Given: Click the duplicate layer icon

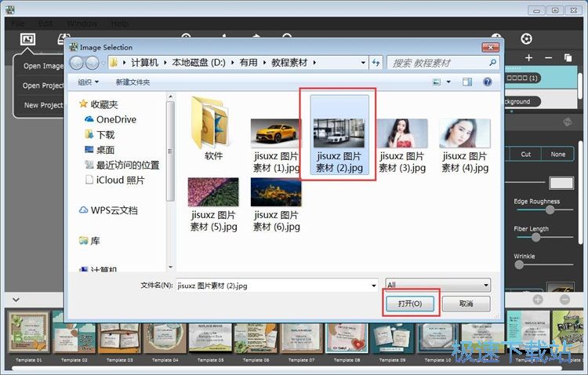Looking at the screenshot, I should (x=568, y=58).
